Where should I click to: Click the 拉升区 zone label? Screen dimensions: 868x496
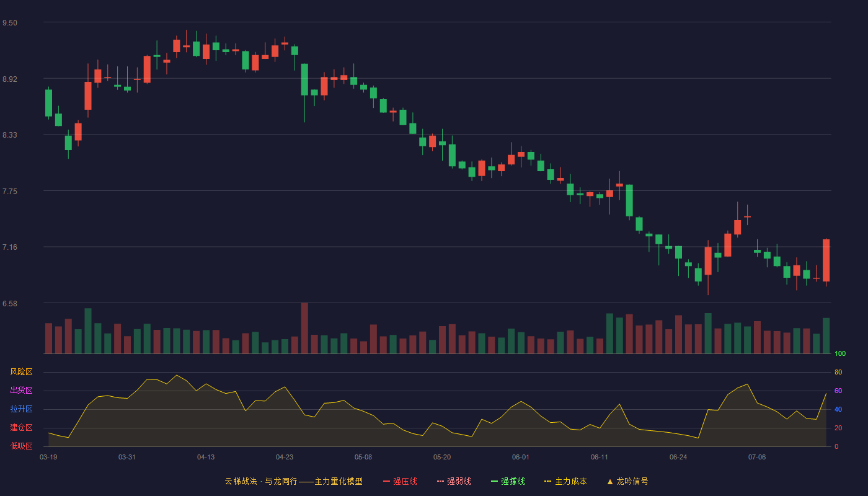coord(21,409)
